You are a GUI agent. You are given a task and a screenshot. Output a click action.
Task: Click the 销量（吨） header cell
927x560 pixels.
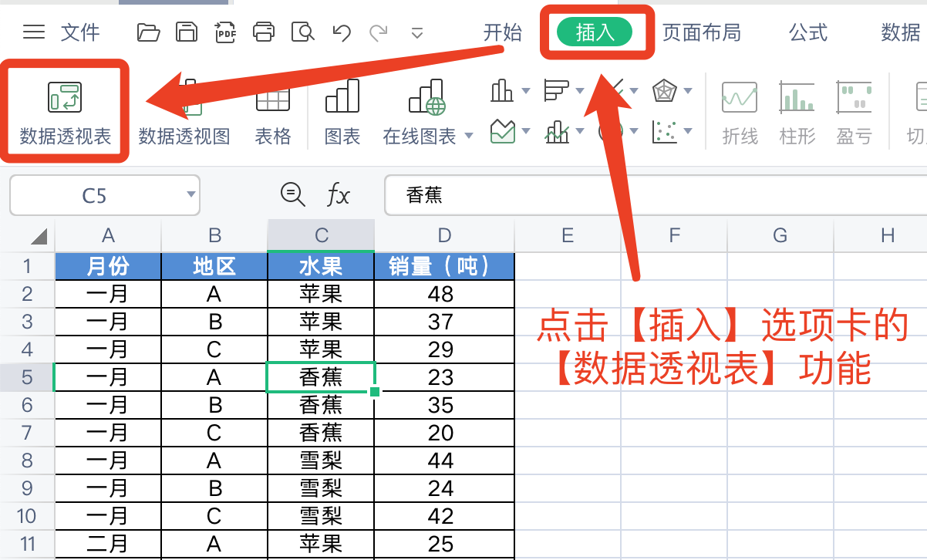444,266
